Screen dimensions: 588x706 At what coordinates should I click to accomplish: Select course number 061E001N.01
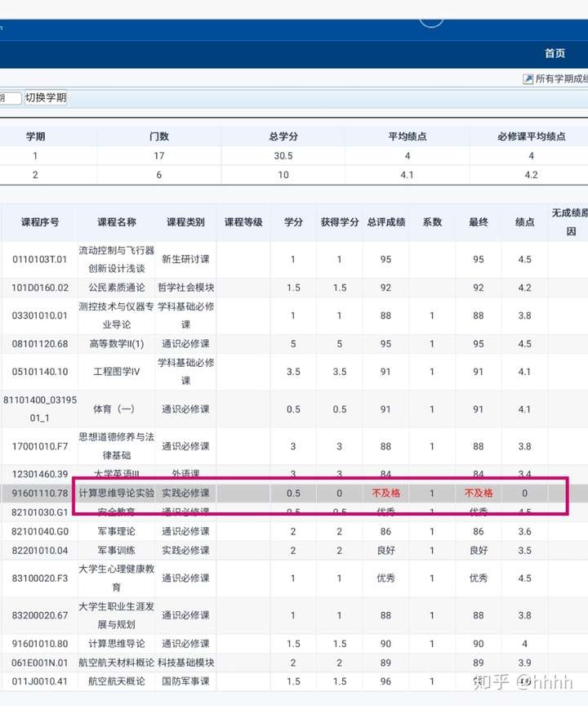click(x=39, y=663)
